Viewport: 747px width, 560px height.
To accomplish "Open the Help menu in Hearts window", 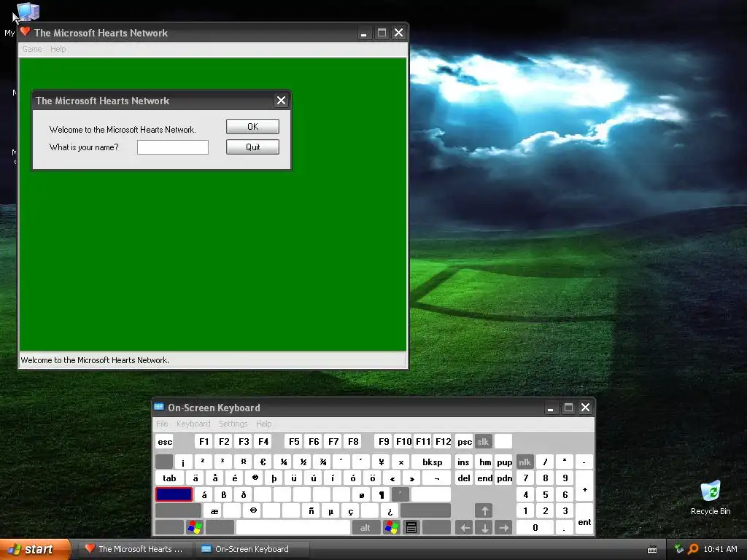I will (x=58, y=49).
